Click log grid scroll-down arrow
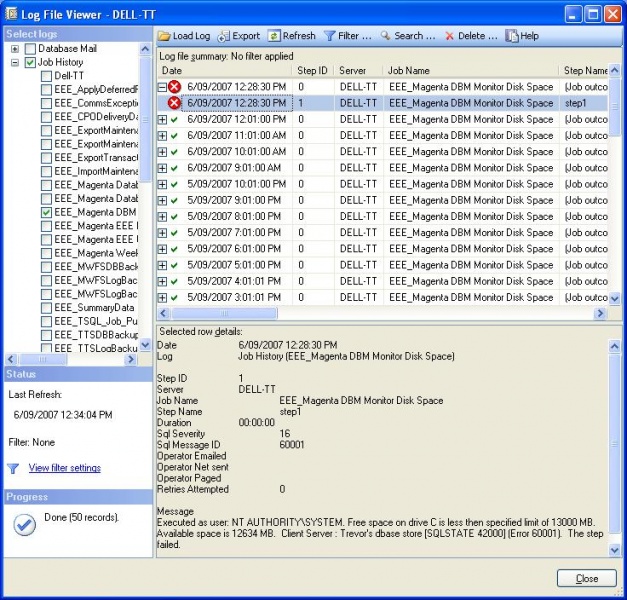627x600 pixels. point(615,298)
